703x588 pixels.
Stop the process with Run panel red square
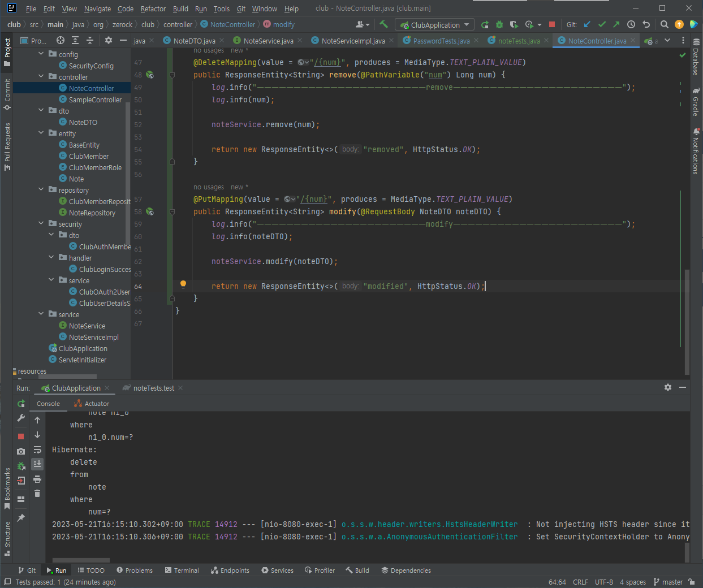coord(21,436)
